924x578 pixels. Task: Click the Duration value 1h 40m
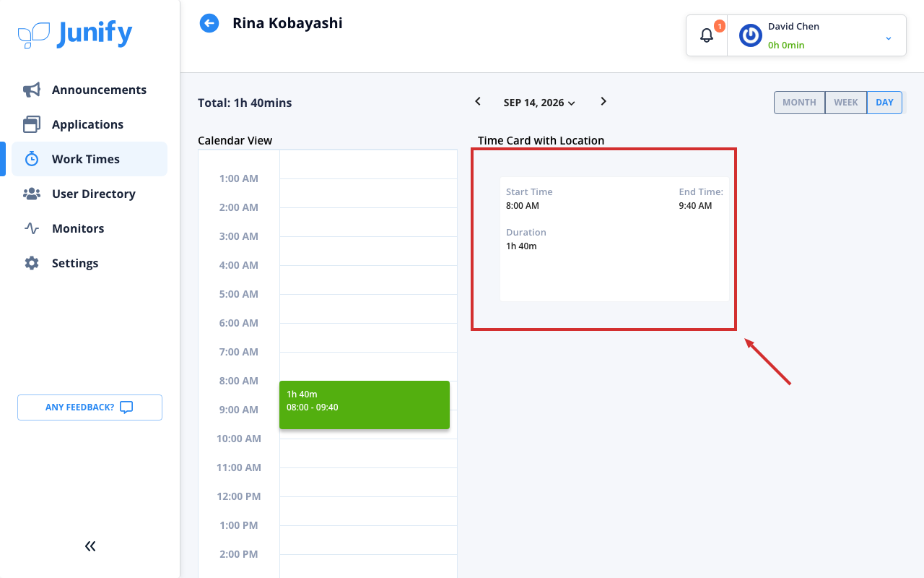pyautogui.click(x=521, y=246)
